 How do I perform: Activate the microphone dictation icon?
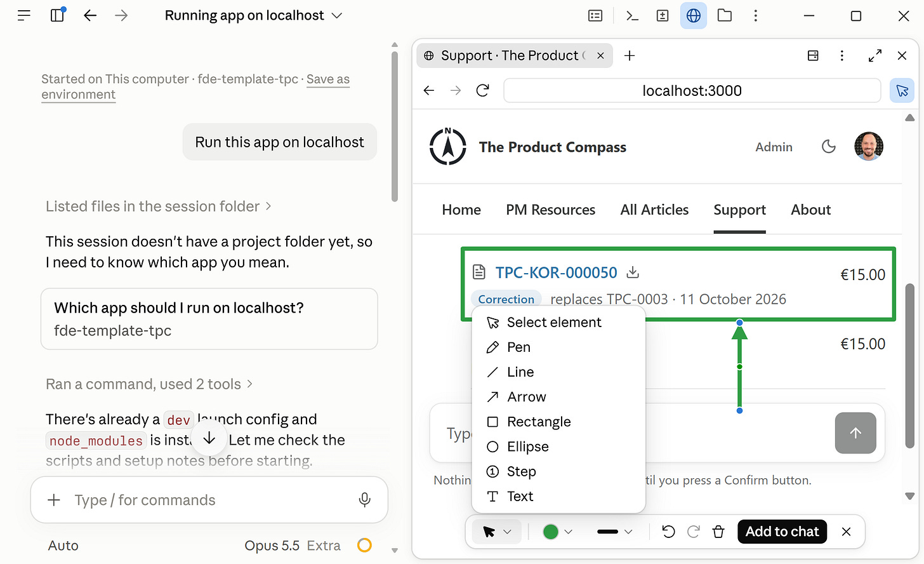point(364,500)
